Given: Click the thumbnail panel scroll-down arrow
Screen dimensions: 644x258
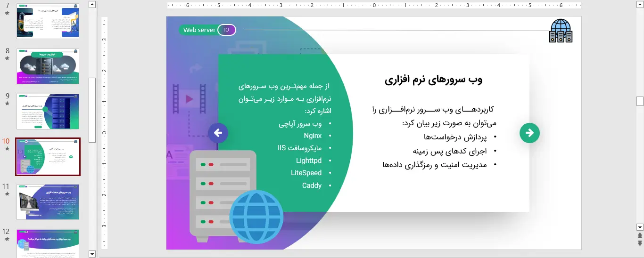Looking at the screenshot, I should click(x=92, y=254).
